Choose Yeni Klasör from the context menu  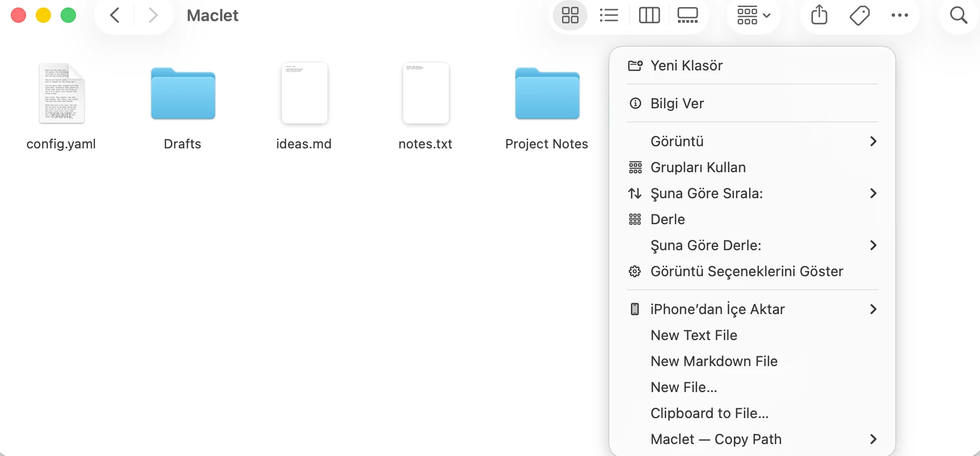(752, 66)
